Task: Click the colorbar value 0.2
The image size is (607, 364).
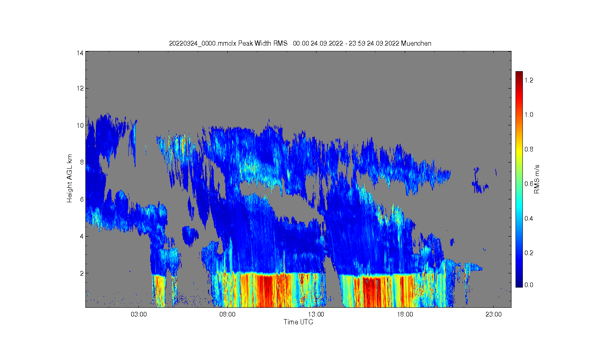Action: click(x=529, y=253)
